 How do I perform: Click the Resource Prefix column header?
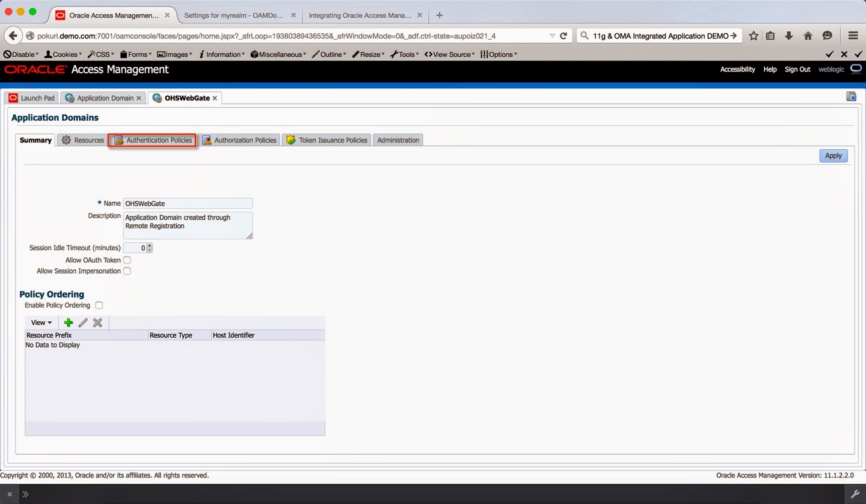pyautogui.click(x=87, y=335)
